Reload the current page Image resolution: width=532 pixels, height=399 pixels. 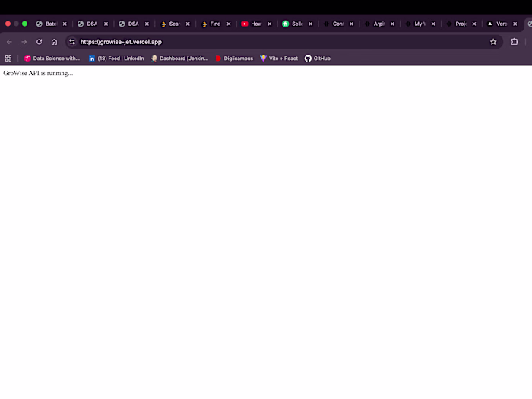tap(40, 42)
